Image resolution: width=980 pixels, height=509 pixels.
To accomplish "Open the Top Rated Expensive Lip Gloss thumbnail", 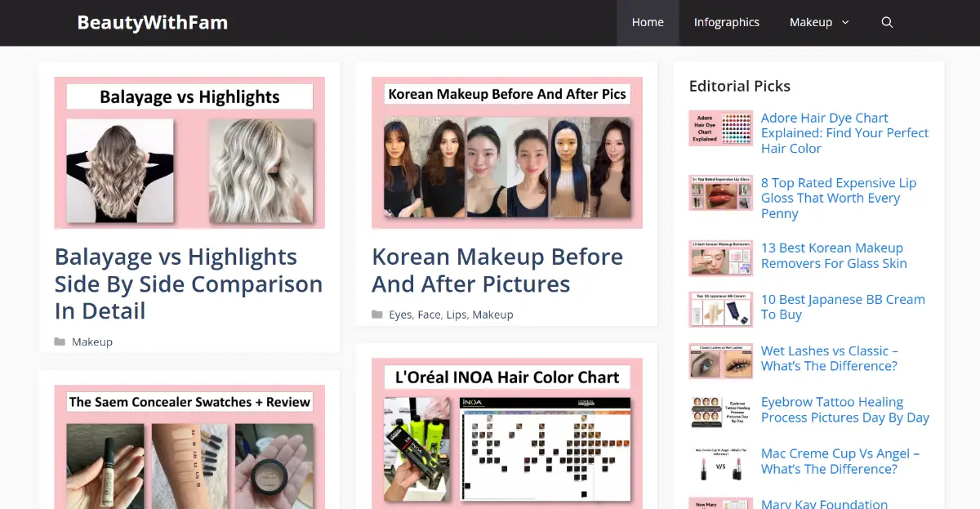I will [x=720, y=193].
